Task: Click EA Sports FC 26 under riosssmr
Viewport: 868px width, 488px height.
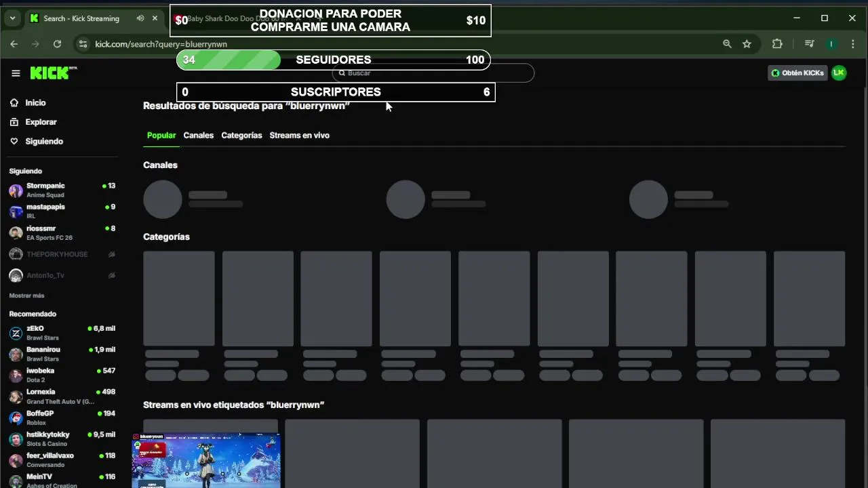Action: point(50,238)
